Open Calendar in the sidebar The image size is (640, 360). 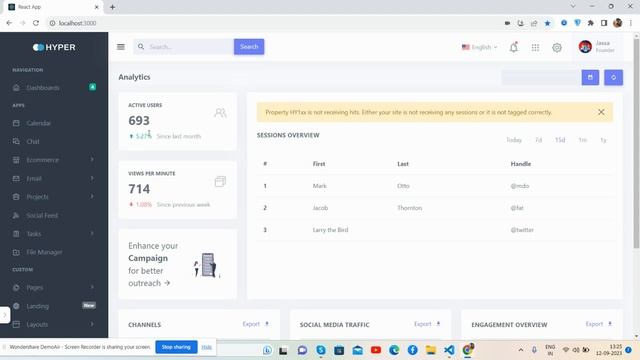click(54, 123)
